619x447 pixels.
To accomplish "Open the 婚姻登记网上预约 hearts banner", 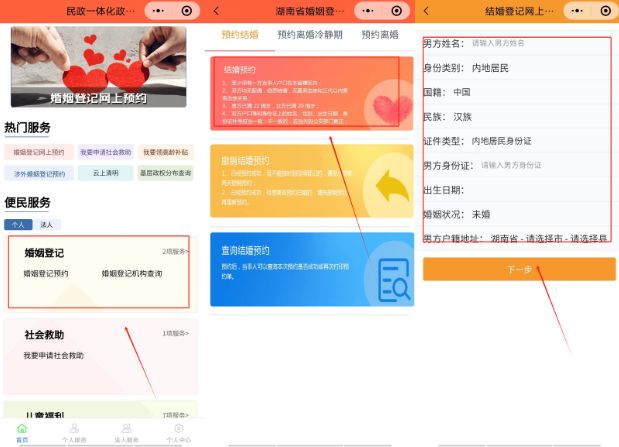I will click(x=98, y=67).
